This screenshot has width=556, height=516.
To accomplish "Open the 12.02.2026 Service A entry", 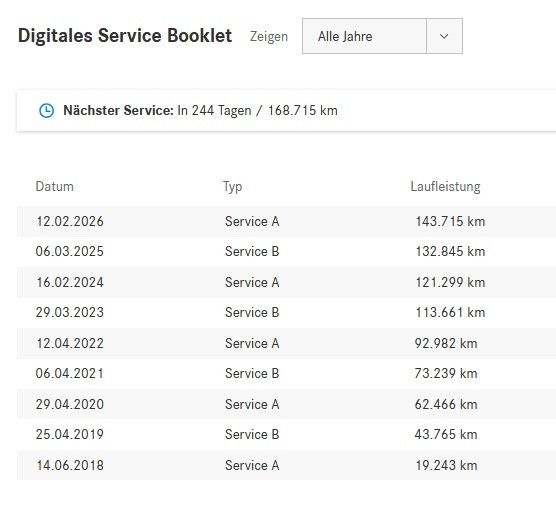I will point(286,221).
